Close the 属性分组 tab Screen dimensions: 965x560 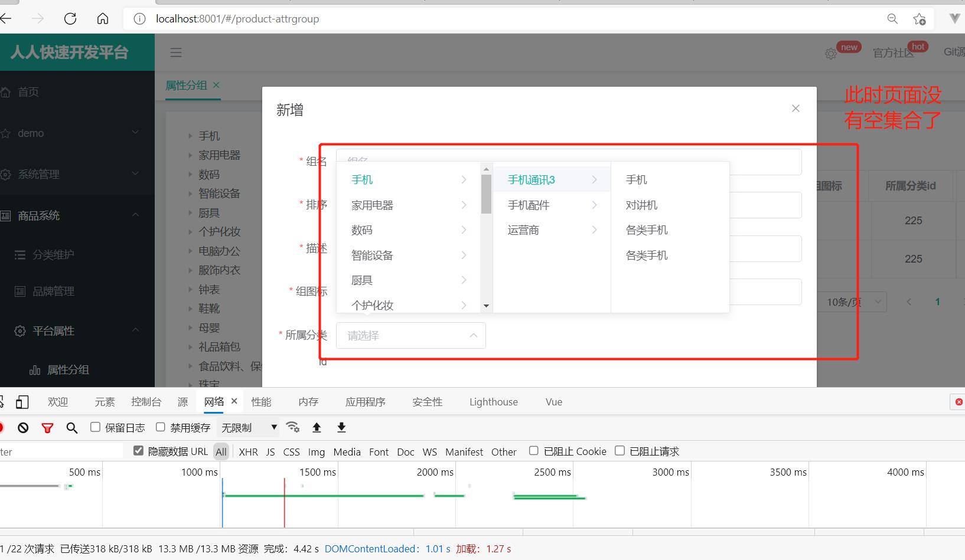pos(216,85)
